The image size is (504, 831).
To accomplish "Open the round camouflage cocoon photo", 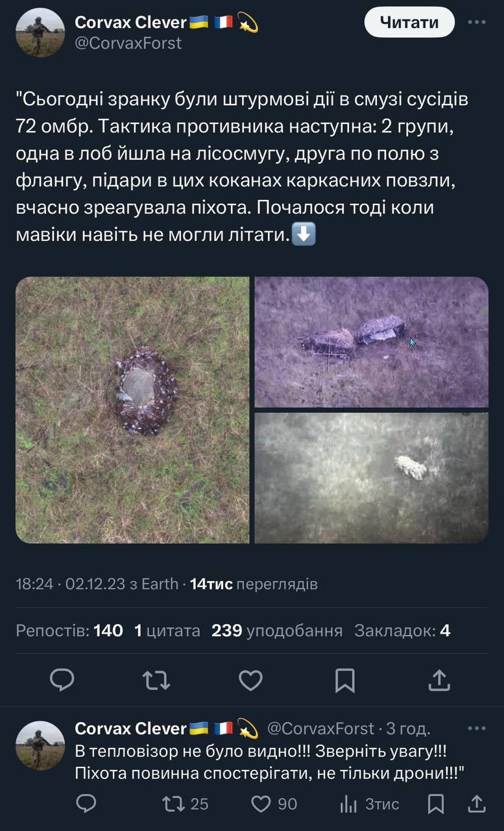I will (x=132, y=410).
